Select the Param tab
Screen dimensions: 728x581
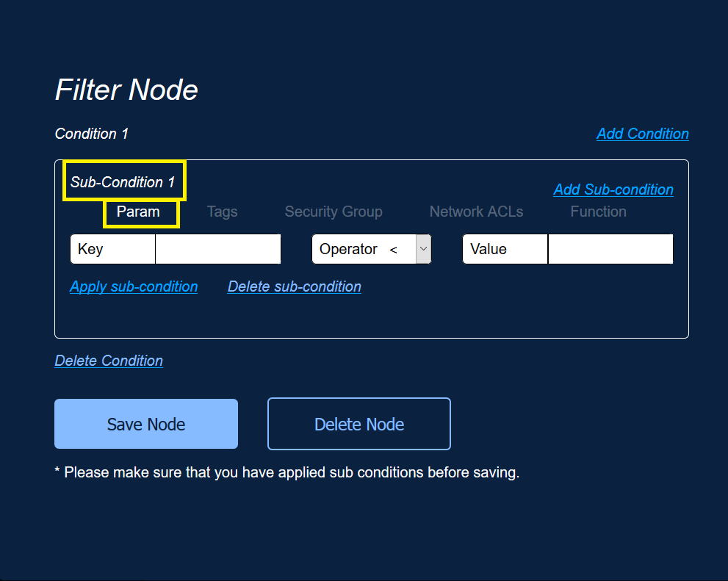[x=138, y=212]
